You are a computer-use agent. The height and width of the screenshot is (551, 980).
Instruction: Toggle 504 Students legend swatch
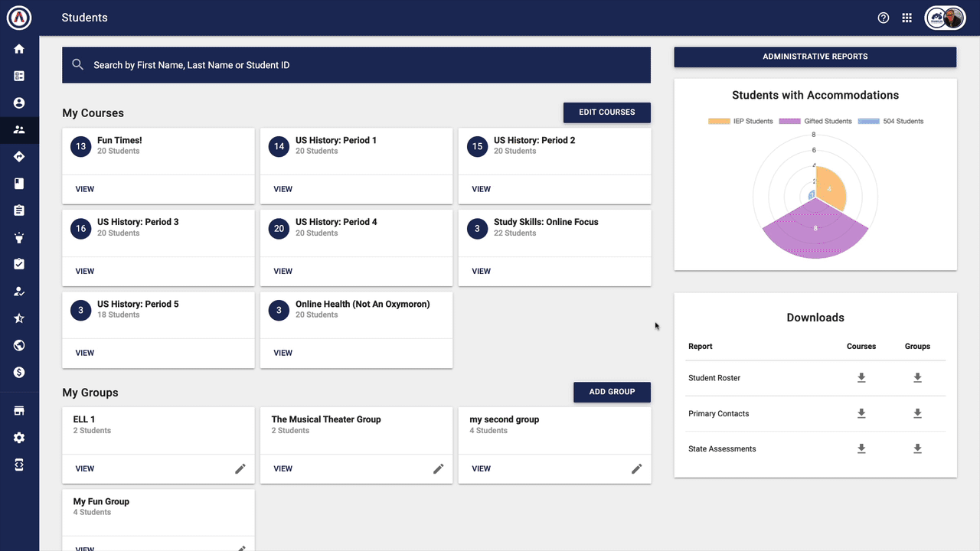(x=869, y=121)
